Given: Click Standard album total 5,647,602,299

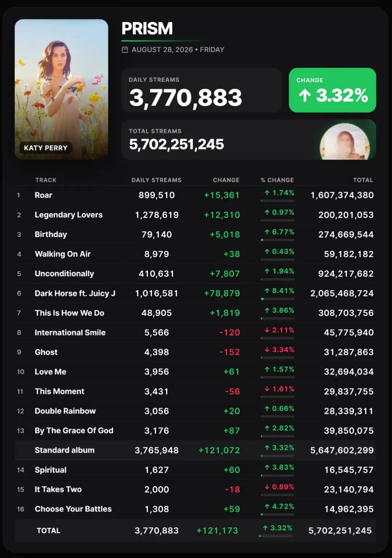Looking at the screenshot, I should [342, 450].
